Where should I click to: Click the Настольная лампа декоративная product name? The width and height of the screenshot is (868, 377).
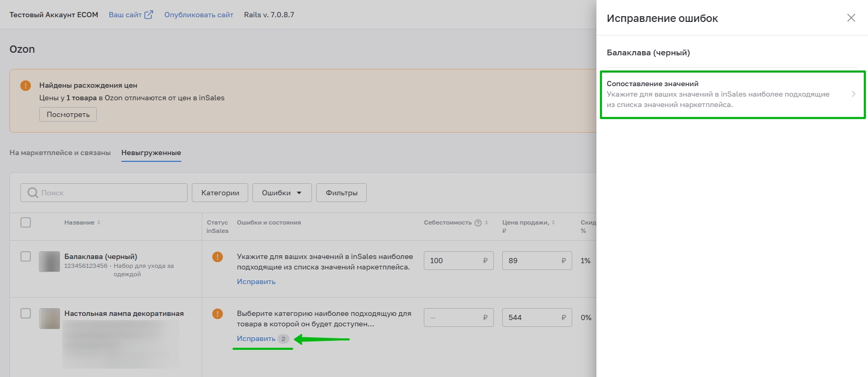click(124, 313)
